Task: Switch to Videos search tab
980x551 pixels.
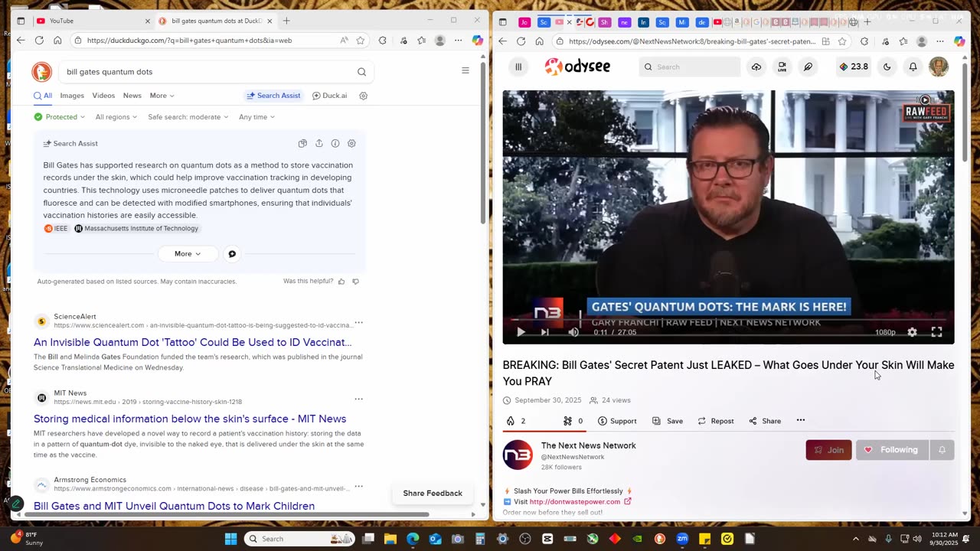Action: (x=103, y=96)
